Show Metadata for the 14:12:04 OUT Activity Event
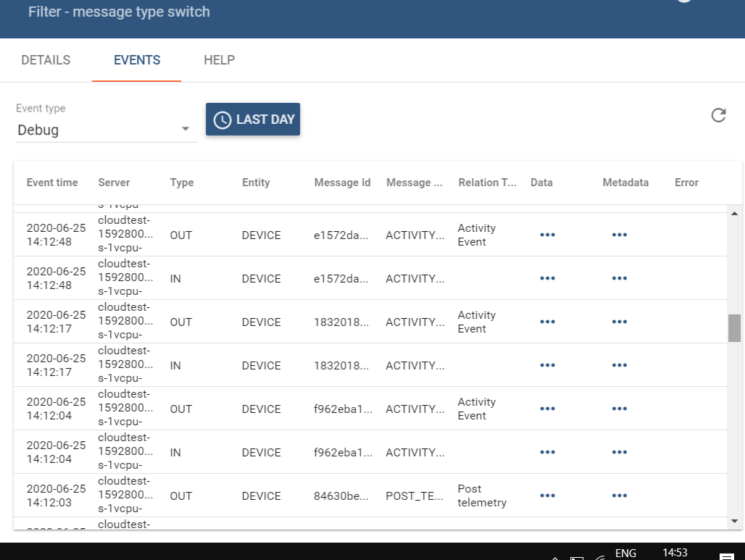Viewport: 745px width, 560px height. [x=619, y=409]
